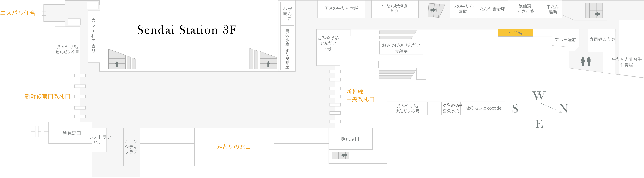
Task: Click the E compass letter
Action: tap(539, 124)
